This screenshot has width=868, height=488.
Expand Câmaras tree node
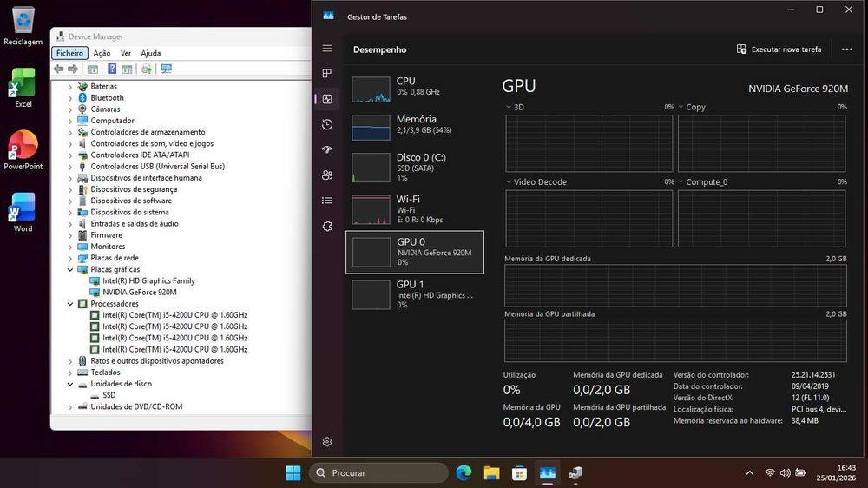pos(70,109)
